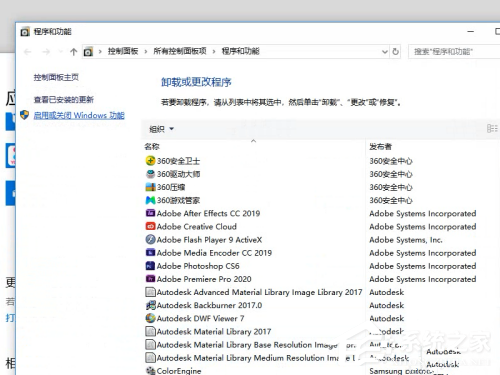Click the ColorEngine program icon

coord(150,370)
